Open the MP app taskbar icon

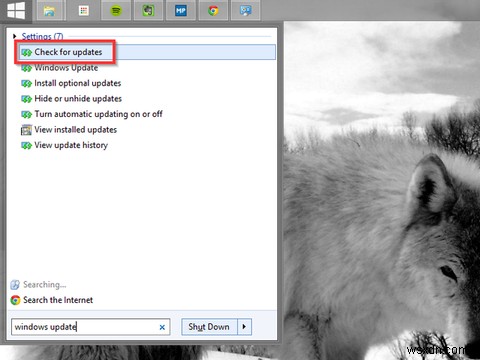click(181, 11)
